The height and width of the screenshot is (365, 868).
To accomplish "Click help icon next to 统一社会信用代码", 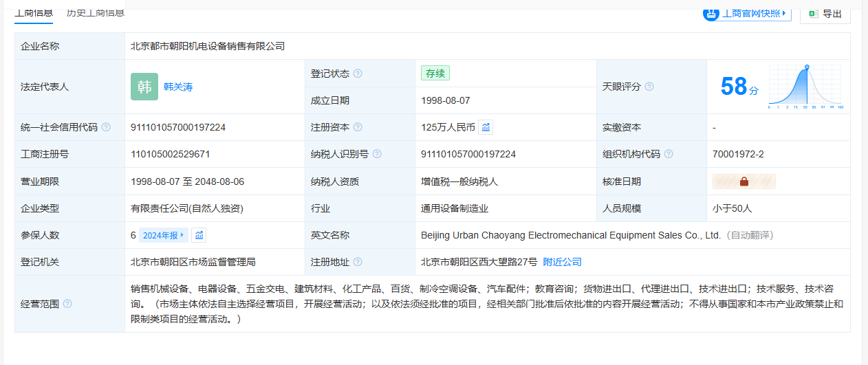I will point(106,127).
